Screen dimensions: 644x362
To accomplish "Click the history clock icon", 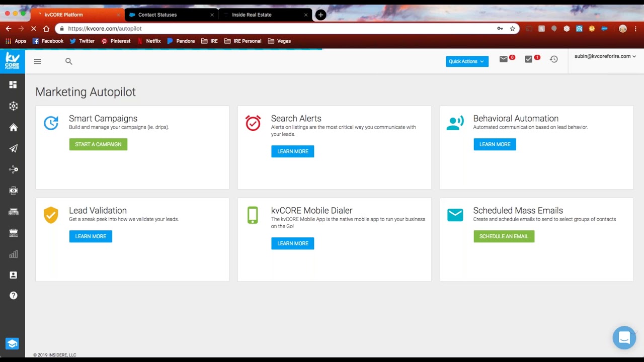I will [554, 59].
